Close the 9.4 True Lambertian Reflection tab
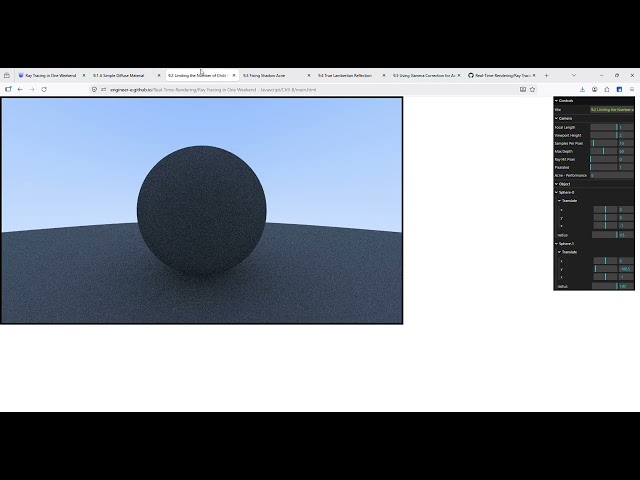Screen dimensions: 640x480 click(384, 76)
